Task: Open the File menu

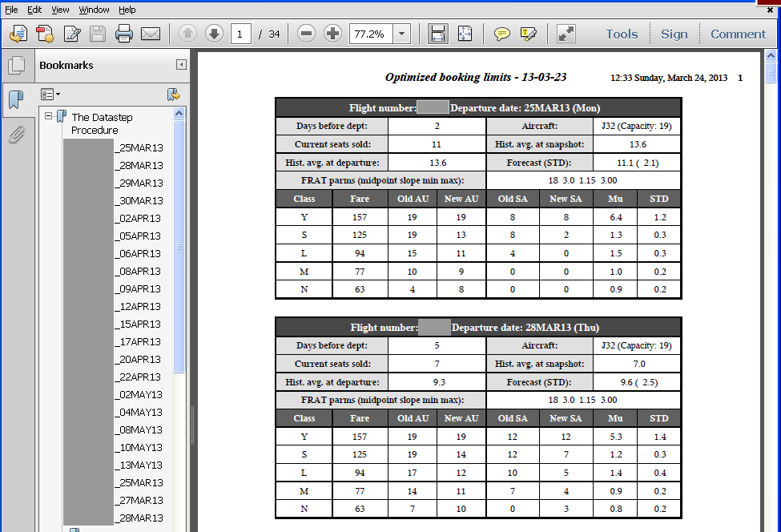Action: pyautogui.click(x=11, y=10)
